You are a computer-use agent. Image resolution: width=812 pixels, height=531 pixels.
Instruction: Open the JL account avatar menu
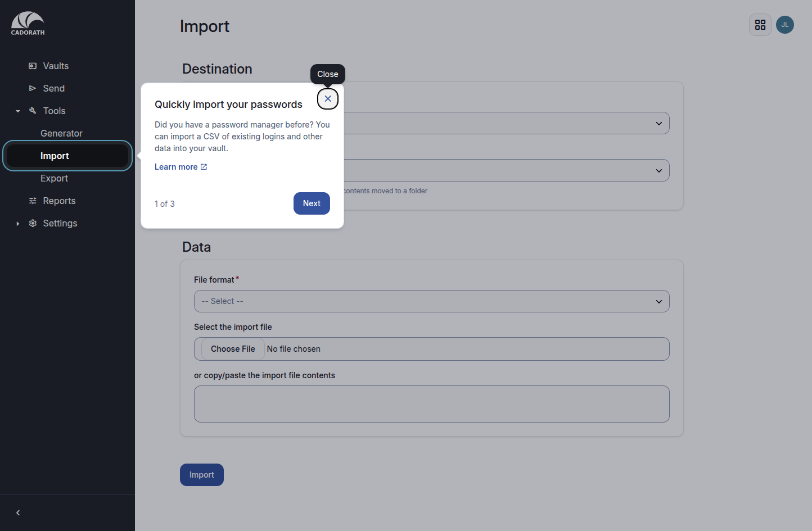pyautogui.click(x=785, y=25)
